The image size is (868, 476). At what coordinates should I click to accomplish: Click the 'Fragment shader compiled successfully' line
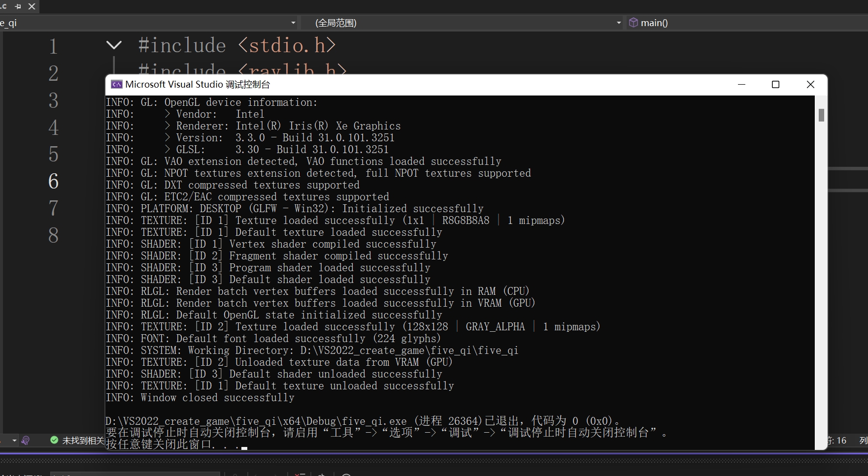coord(277,256)
